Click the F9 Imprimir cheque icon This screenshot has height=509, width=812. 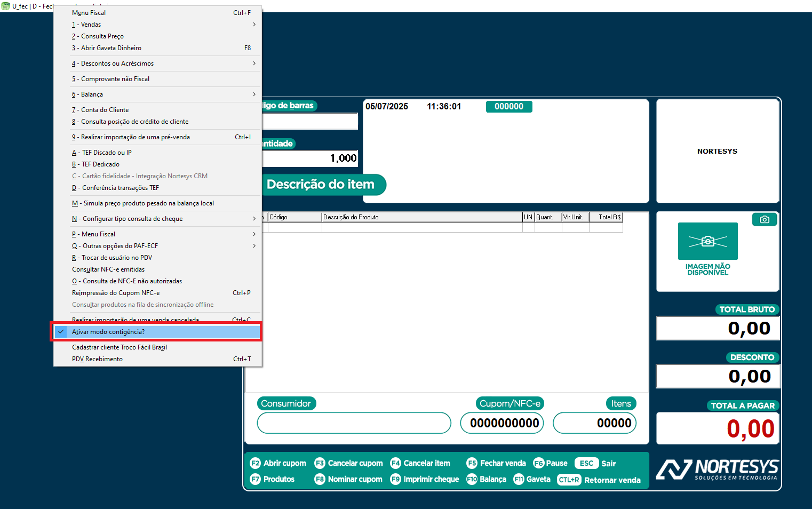coord(395,479)
